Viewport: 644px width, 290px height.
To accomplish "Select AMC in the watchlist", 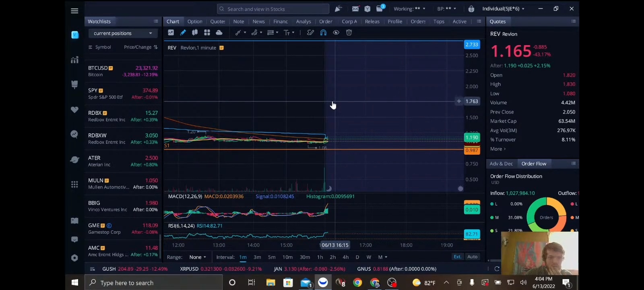I will (x=123, y=251).
